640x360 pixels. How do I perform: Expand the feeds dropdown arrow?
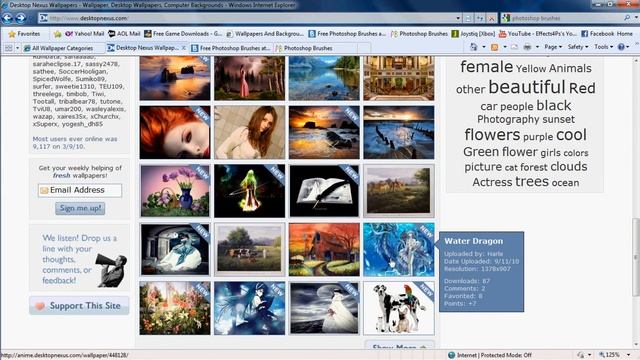pyautogui.click(x=504, y=47)
